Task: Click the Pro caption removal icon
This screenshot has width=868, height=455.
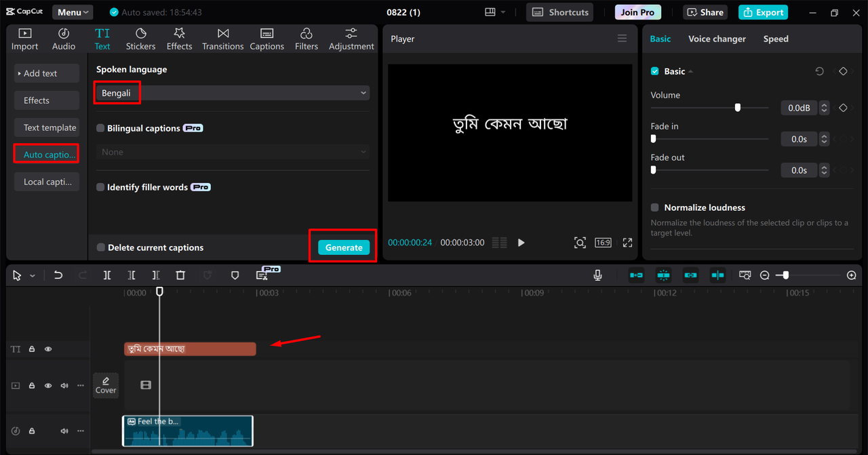Action: [x=263, y=275]
